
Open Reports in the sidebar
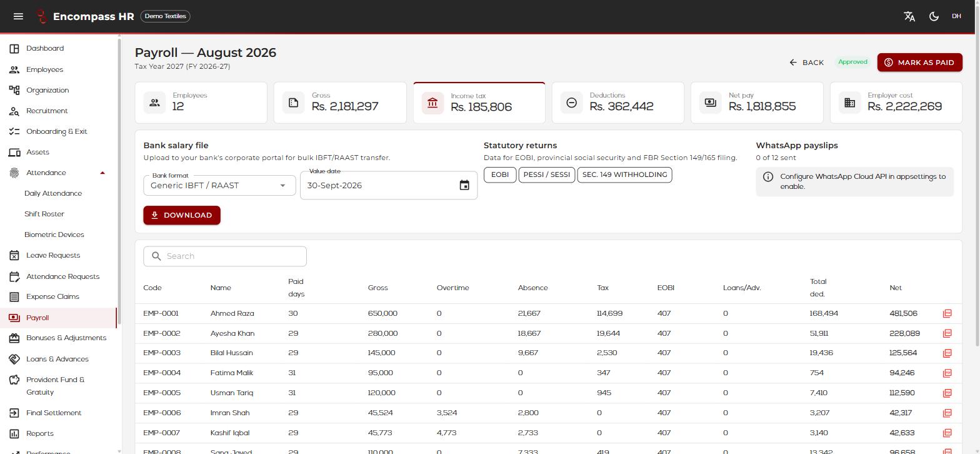(x=39, y=433)
